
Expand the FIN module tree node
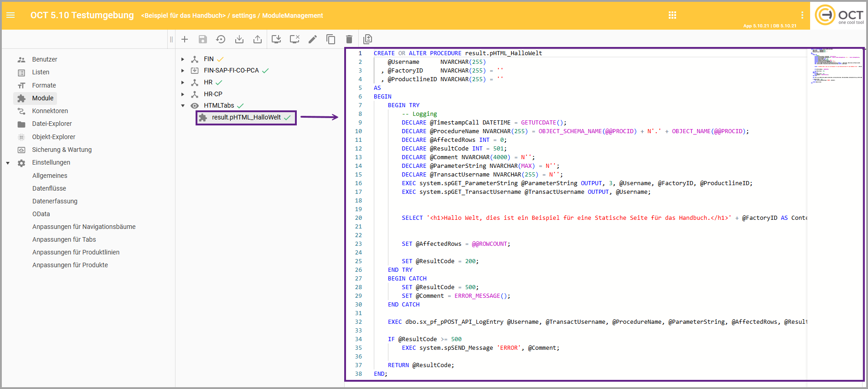[183, 59]
